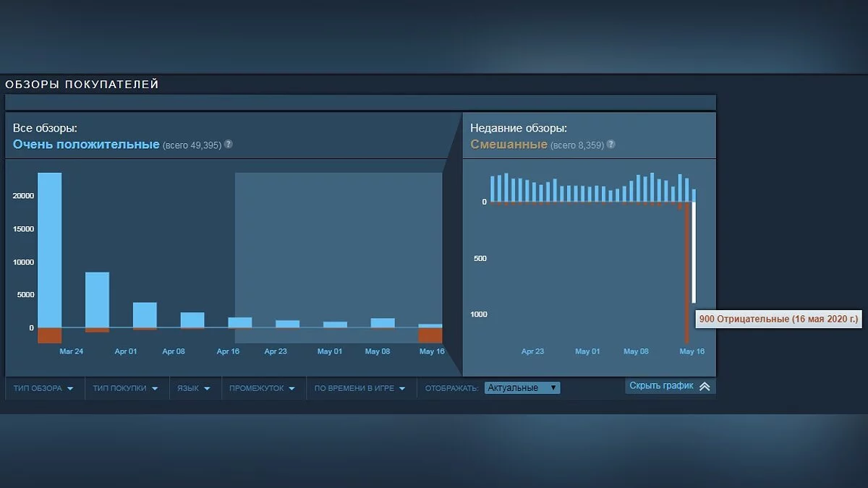868x488 pixels.
Task: Expand the ЯЗЫК language filter
Action: (193, 388)
